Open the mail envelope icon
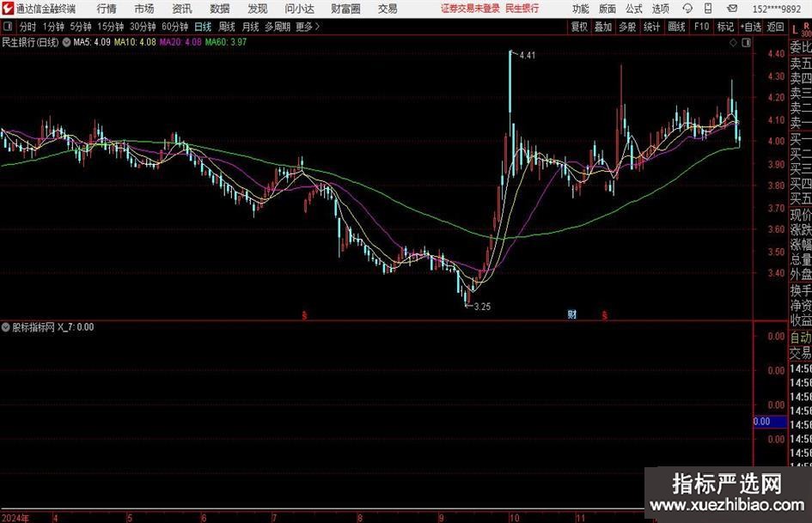The width and height of the screenshot is (812, 523). pos(732,9)
